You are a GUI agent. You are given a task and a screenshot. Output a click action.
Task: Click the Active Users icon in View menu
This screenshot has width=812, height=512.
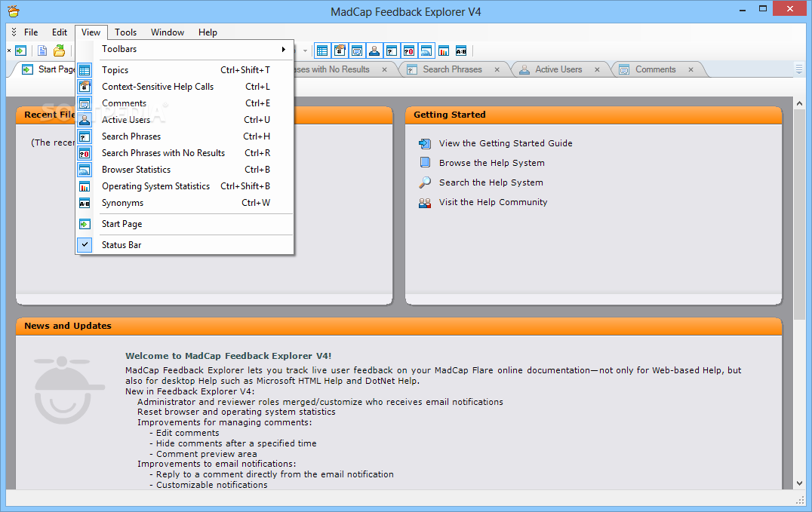85,120
